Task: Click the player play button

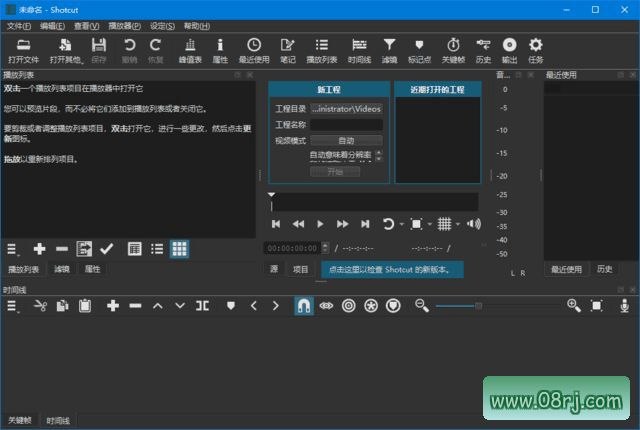Action: [x=320, y=224]
